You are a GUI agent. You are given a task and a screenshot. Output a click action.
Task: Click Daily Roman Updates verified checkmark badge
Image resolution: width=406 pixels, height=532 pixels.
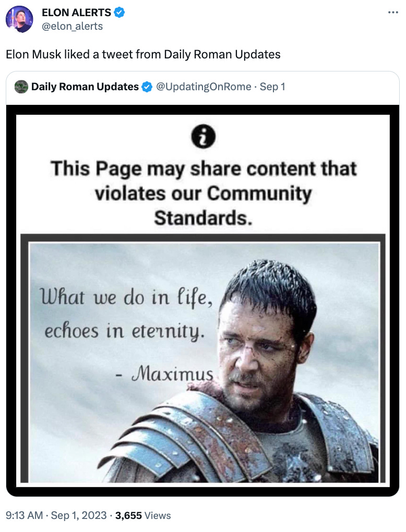tap(147, 87)
